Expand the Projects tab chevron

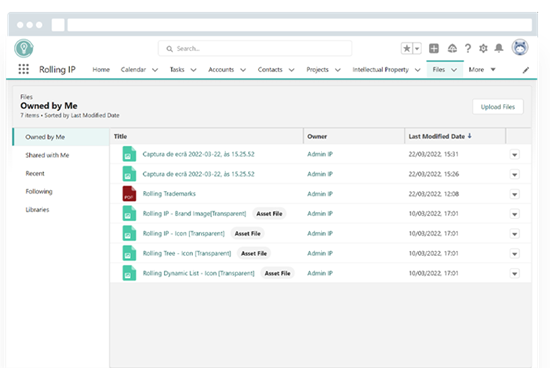[x=338, y=70]
